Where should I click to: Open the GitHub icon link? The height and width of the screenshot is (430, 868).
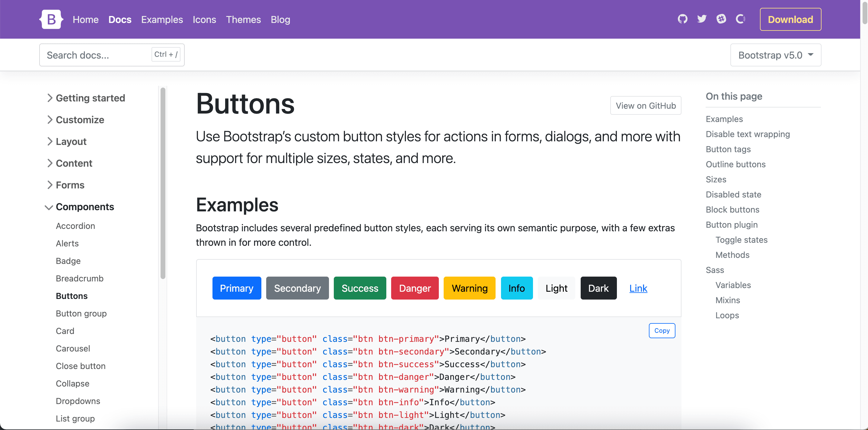coord(683,19)
